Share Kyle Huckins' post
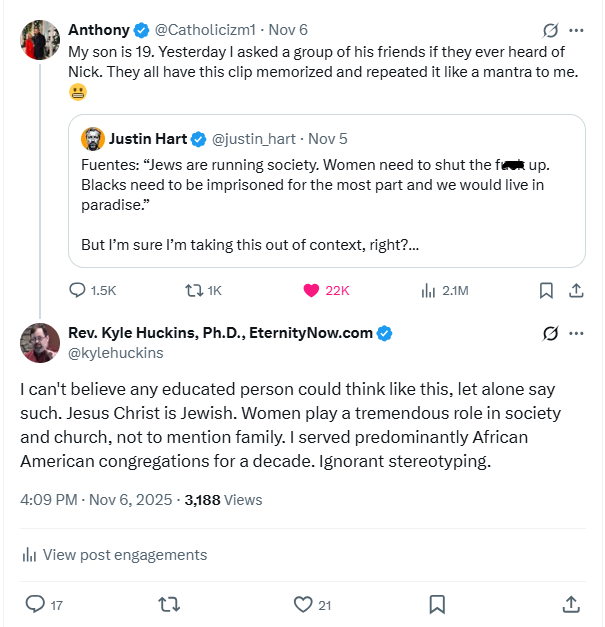 pyautogui.click(x=571, y=604)
